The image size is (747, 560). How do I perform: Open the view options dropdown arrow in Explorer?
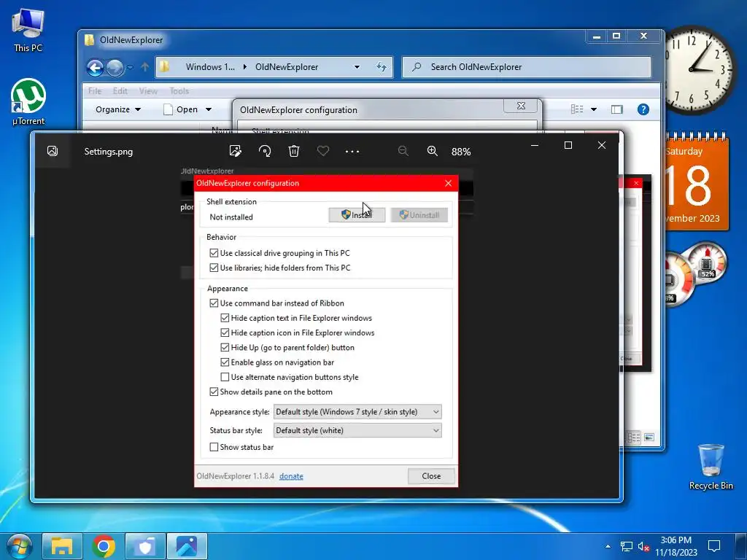point(594,109)
